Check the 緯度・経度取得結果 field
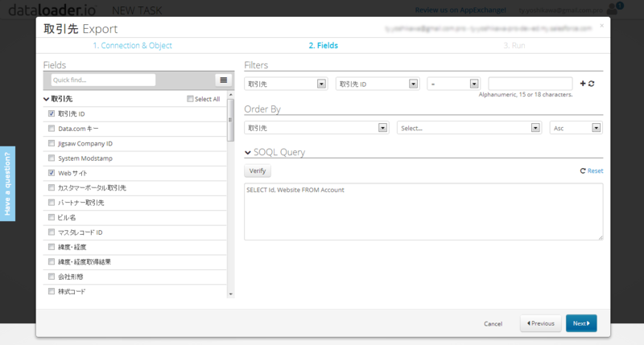The width and height of the screenshot is (644, 345). (52, 261)
